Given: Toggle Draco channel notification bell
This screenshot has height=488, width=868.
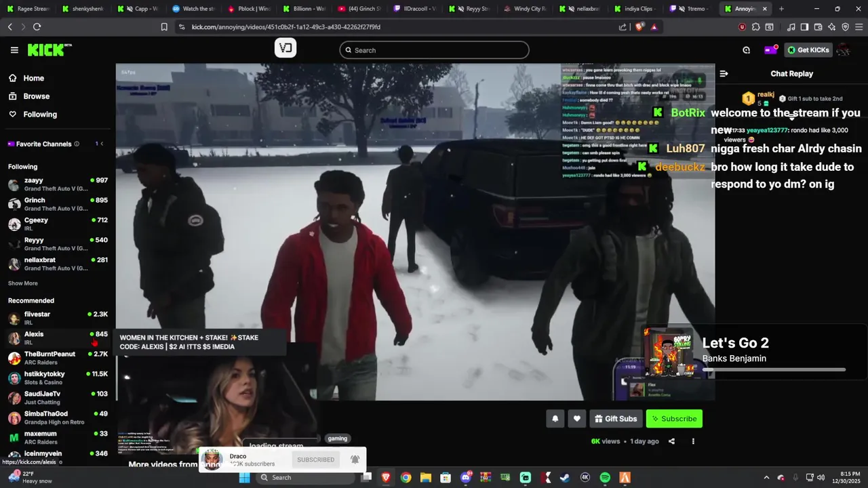Looking at the screenshot, I should pyautogui.click(x=355, y=460).
